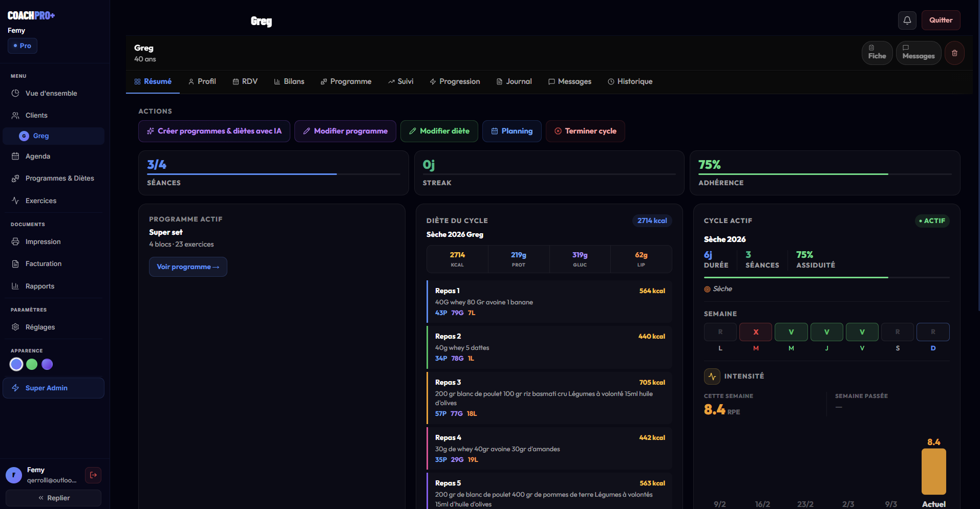980x509 pixels.
Task: Click the Quitter button
Action: tap(941, 20)
